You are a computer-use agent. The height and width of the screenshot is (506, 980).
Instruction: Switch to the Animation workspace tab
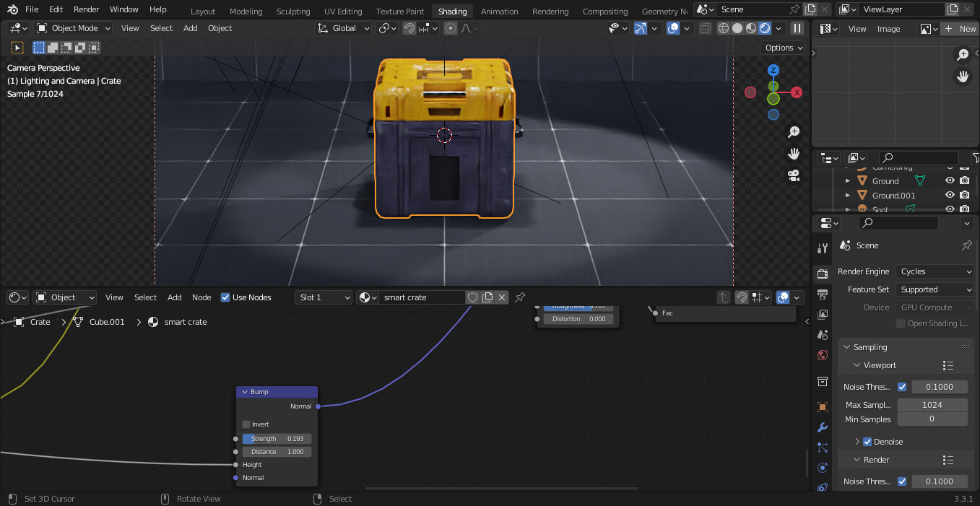[x=499, y=10]
